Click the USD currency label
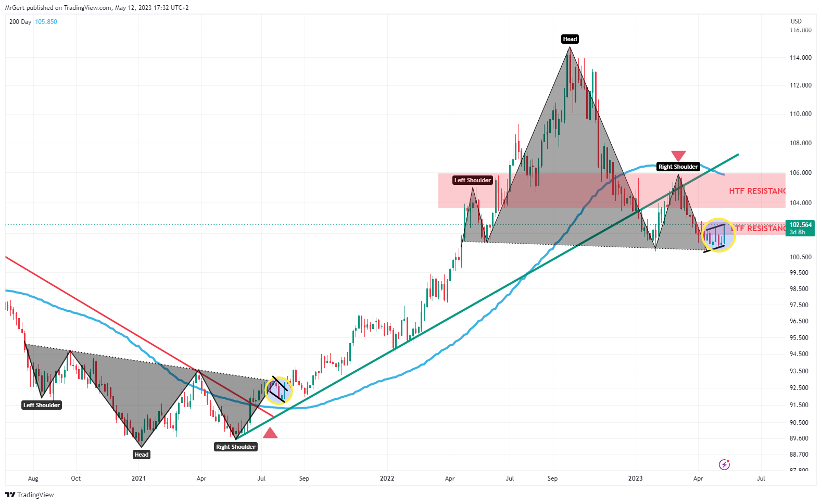This screenshot has width=822, height=504. tap(796, 21)
